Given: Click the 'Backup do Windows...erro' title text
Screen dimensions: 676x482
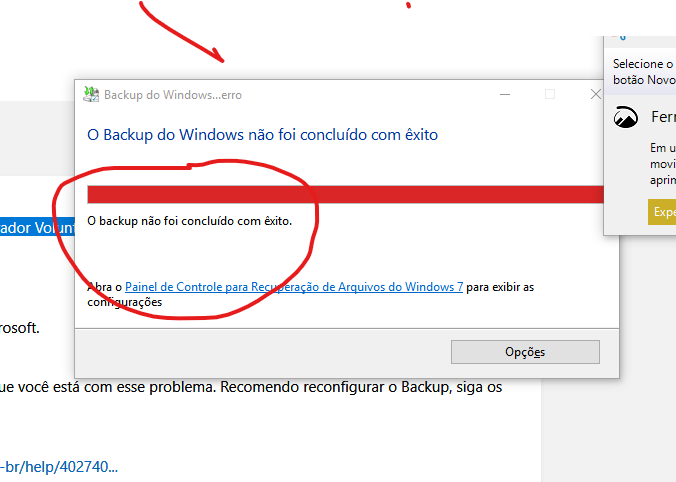Looking at the screenshot, I should click(x=173, y=95).
